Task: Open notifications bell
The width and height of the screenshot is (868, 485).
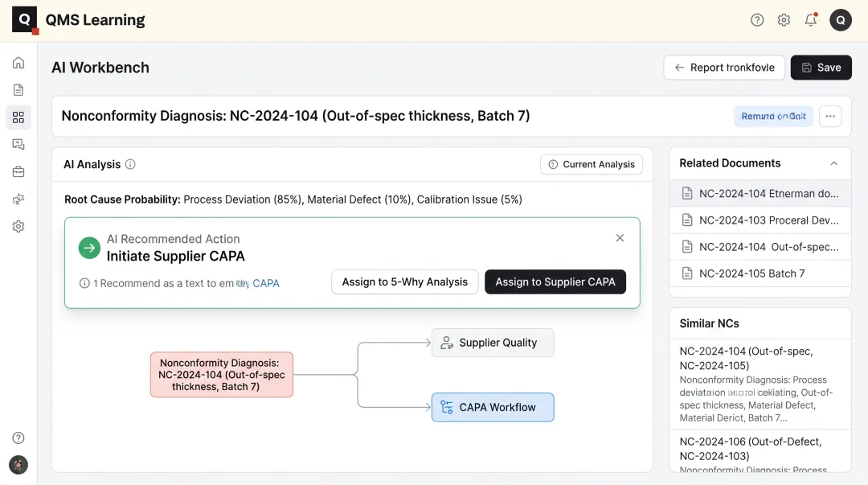Action: 810,20
